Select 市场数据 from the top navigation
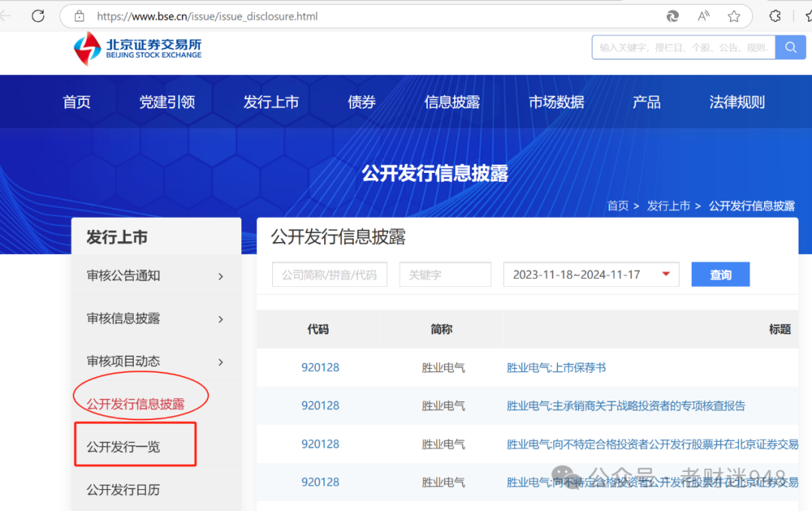Image resolution: width=812 pixels, height=511 pixels. point(556,102)
